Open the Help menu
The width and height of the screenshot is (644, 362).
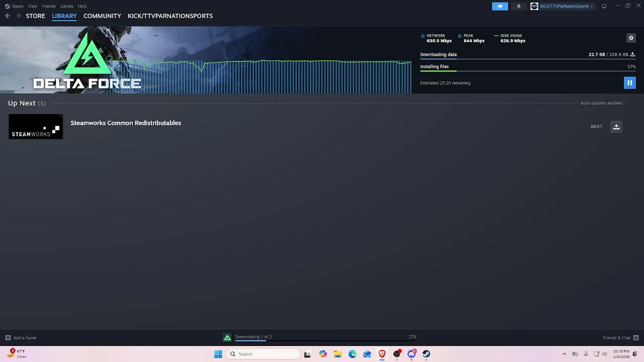point(82,6)
